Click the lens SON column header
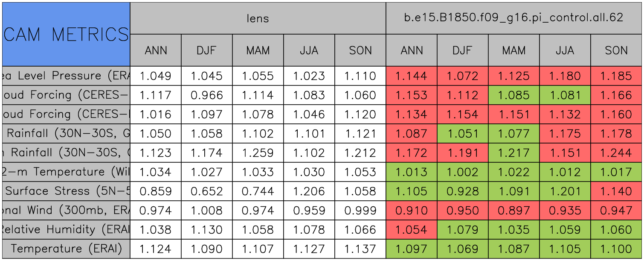Viewport: 644px width, 261px height. tap(360, 50)
